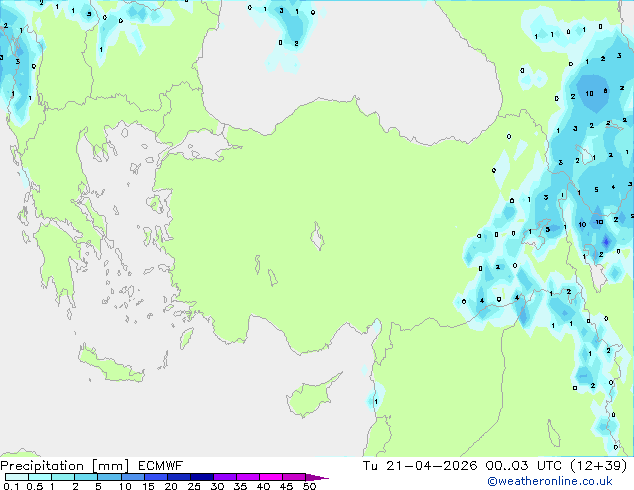
Task: Click the legend color segment between 15 and 20
Action: pyautogui.click(x=156, y=477)
